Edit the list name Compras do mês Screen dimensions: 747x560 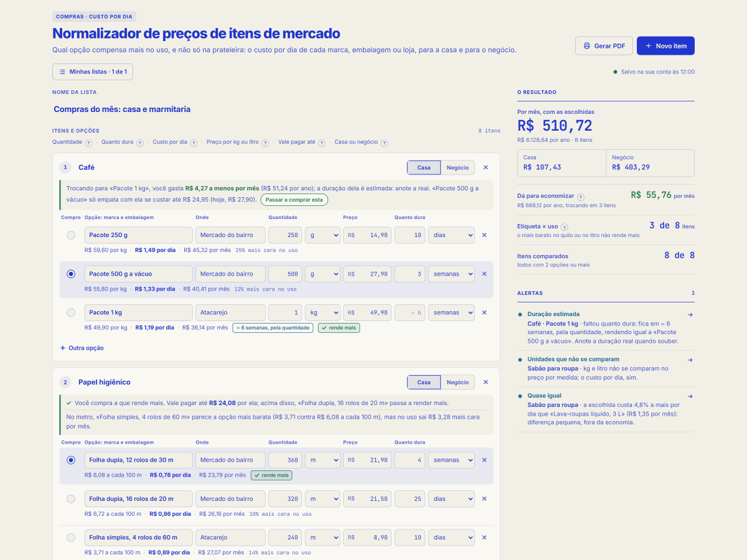click(276, 109)
